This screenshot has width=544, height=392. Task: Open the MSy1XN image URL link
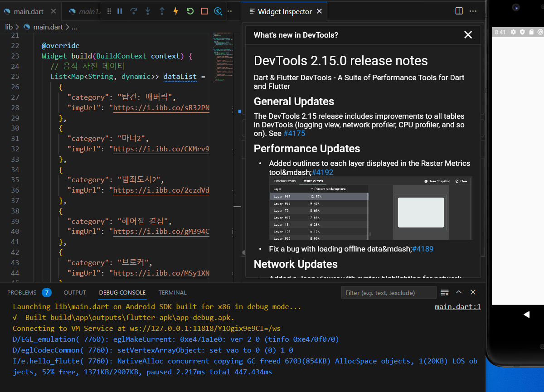[x=161, y=273]
